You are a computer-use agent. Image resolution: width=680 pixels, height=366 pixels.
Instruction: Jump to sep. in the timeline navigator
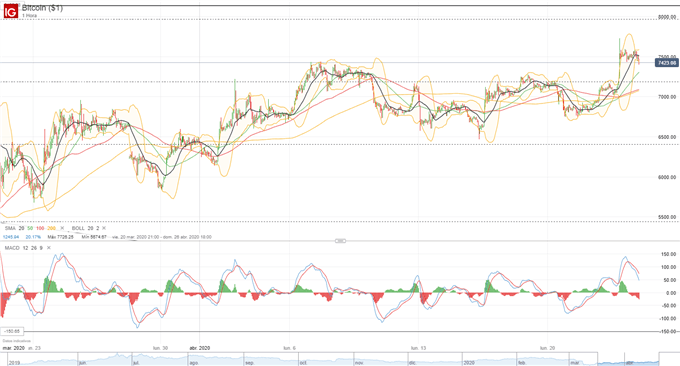click(249, 363)
